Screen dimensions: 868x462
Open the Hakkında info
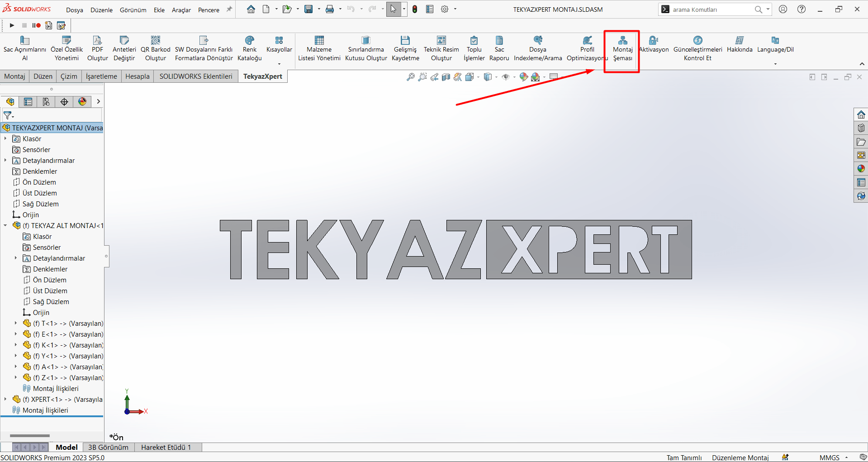[740, 44]
